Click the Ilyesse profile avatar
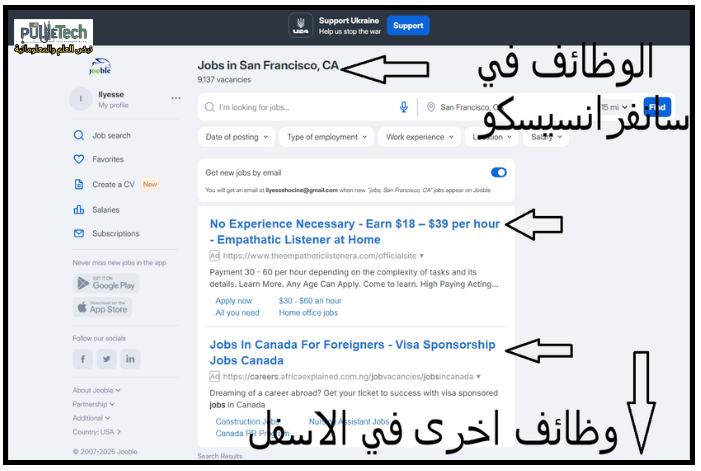This screenshot has width=701, height=471. 80,99
